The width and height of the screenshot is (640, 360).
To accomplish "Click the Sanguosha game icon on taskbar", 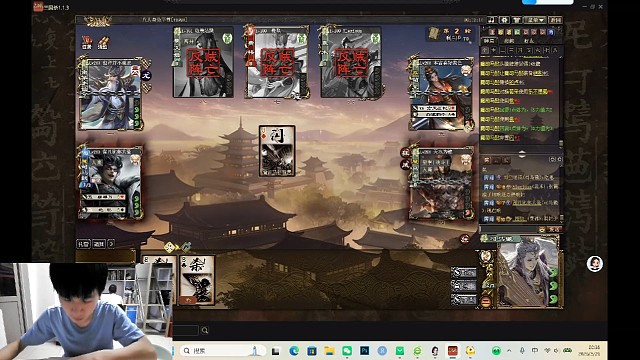I will click(453, 351).
